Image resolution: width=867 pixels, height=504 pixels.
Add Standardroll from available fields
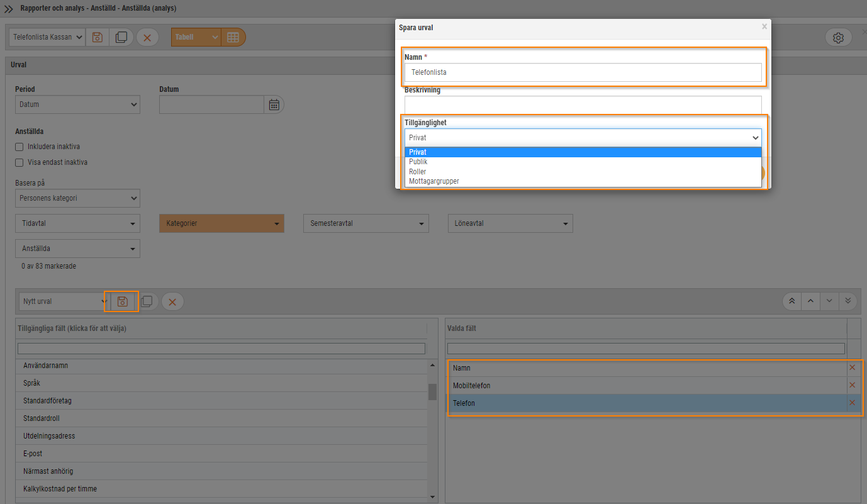(x=221, y=418)
